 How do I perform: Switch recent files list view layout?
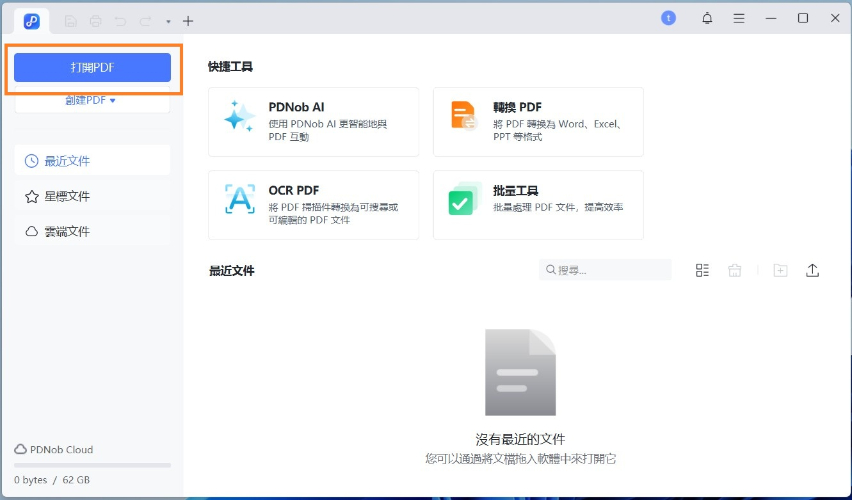[702, 270]
